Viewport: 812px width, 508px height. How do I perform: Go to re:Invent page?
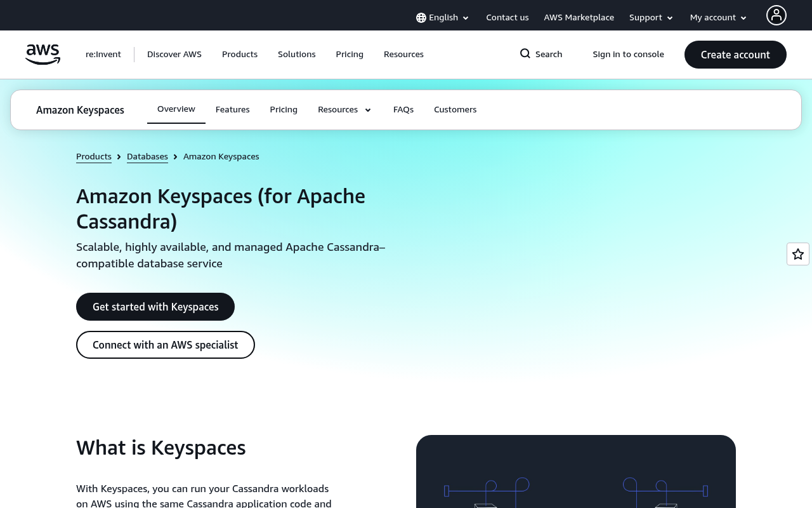103,55
